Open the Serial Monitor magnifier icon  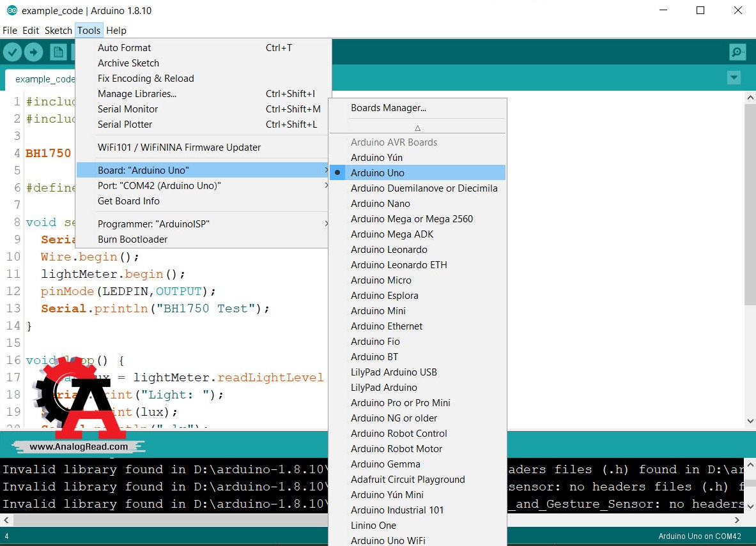point(737,52)
